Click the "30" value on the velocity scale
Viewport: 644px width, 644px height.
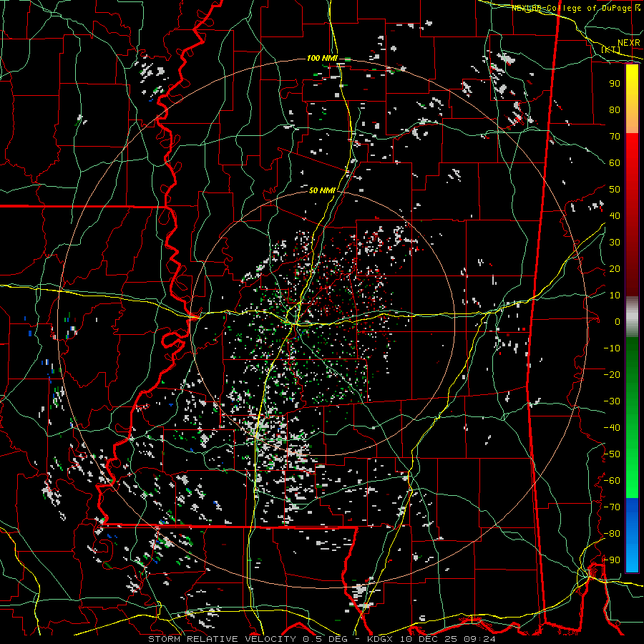click(x=615, y=243)
